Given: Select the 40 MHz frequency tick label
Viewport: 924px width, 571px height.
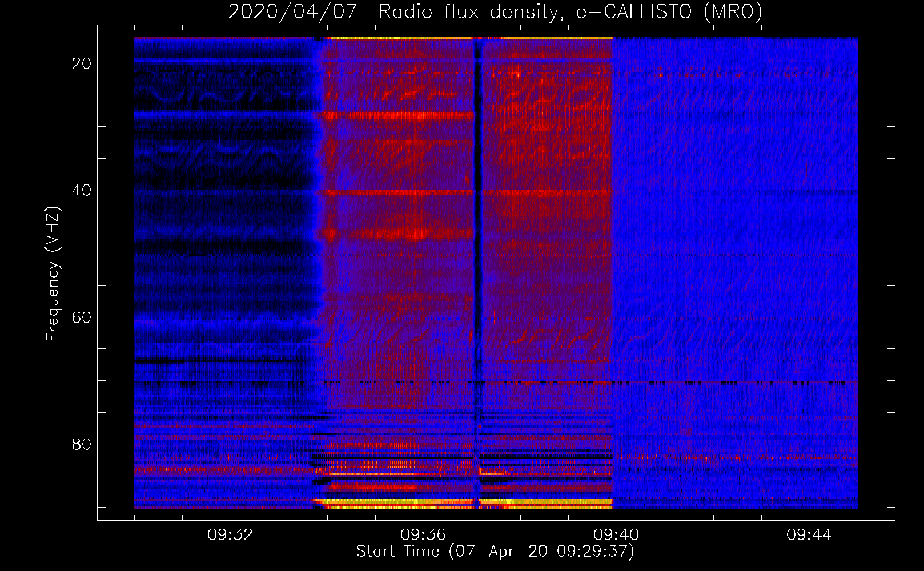Looking at the screenshot, I should click(82, 190).
